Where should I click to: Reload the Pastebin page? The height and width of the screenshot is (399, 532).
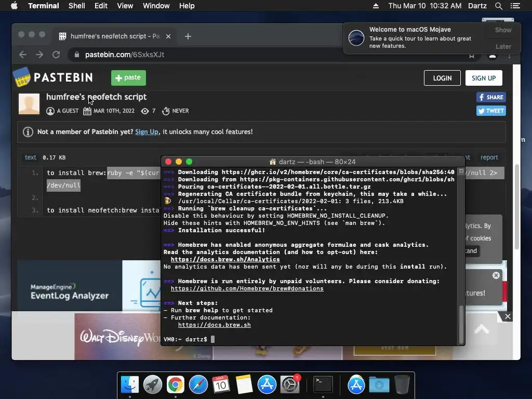point(56,55)
